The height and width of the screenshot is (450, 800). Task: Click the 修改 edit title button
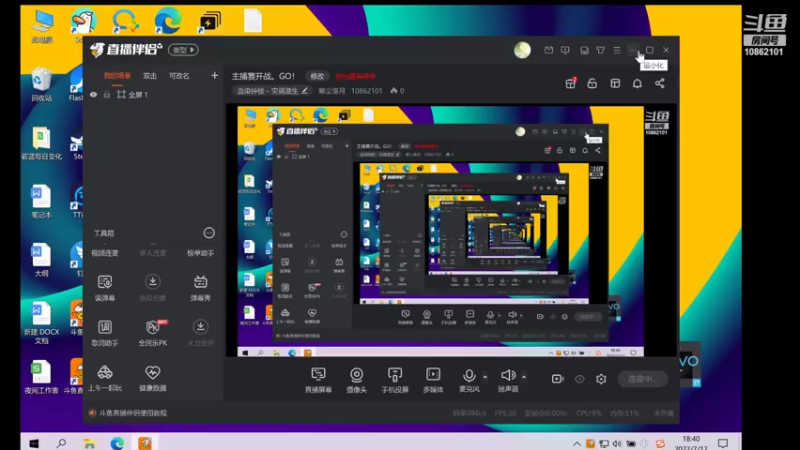317,76
